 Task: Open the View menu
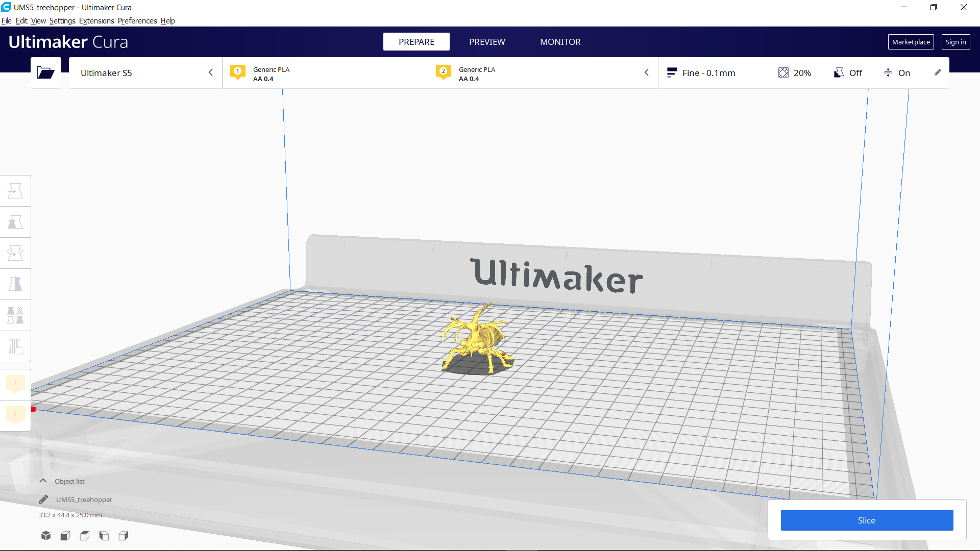pos(38,21)
